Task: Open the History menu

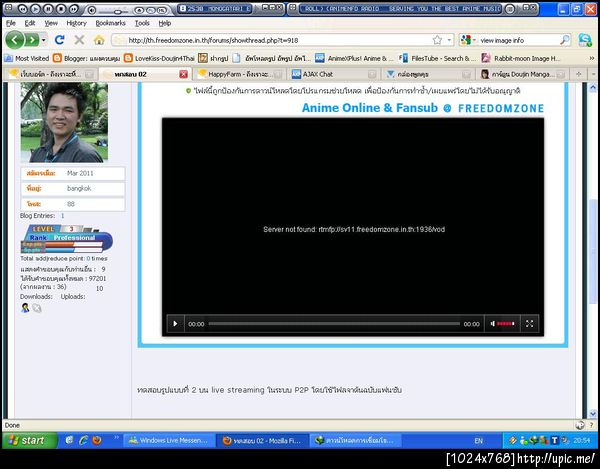Action: 76,23
